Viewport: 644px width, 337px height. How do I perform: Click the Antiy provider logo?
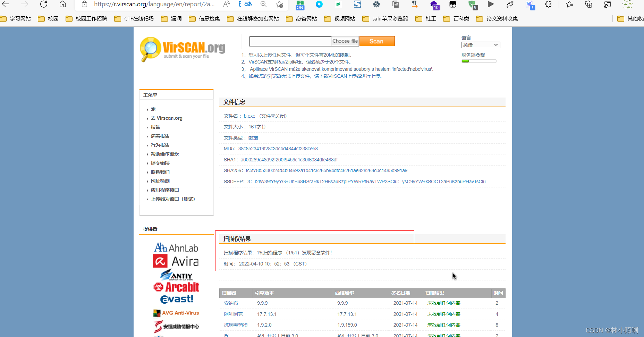tap(176, 275)
